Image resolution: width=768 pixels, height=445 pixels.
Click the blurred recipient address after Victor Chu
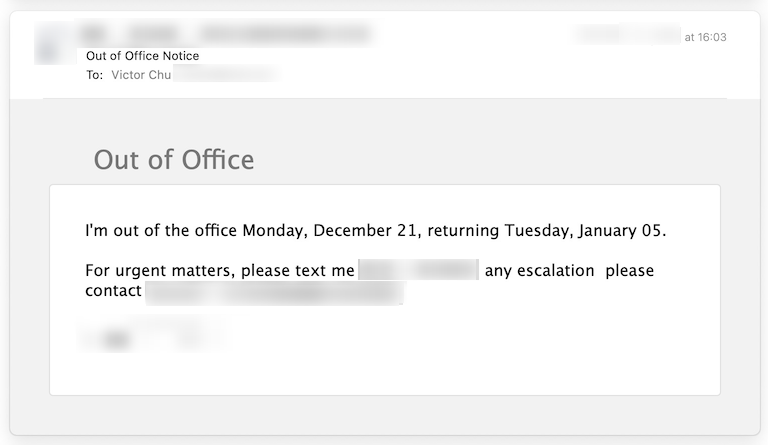[x=226, y=75]
